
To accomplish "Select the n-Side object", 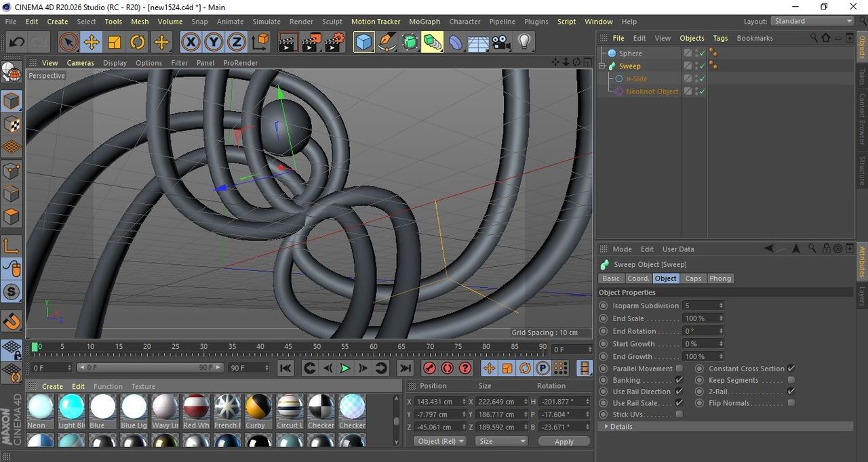I will 636,79.
